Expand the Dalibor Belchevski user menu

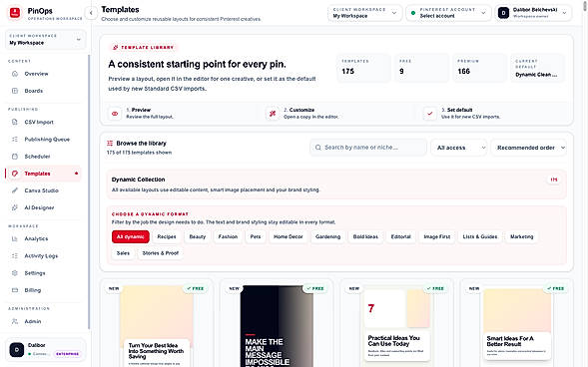tap(533, 13)
